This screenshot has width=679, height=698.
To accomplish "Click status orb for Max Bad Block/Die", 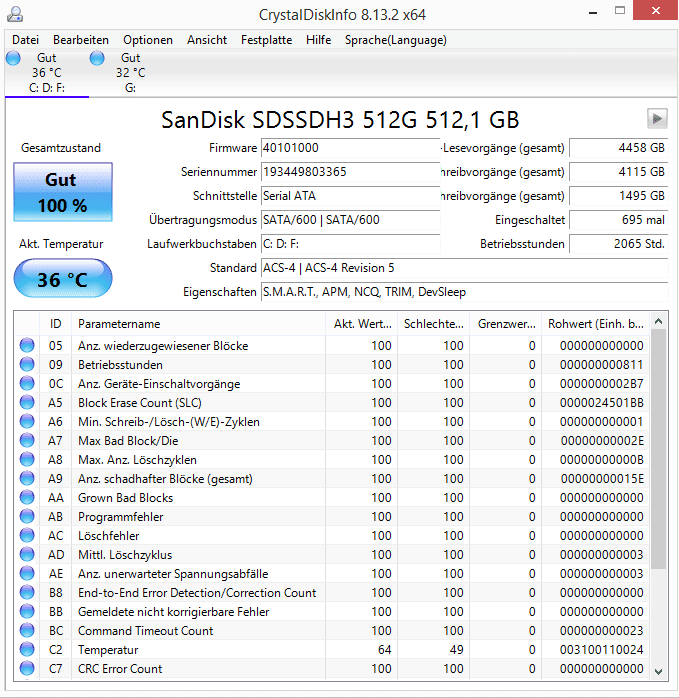I will [x=27, y=440].
